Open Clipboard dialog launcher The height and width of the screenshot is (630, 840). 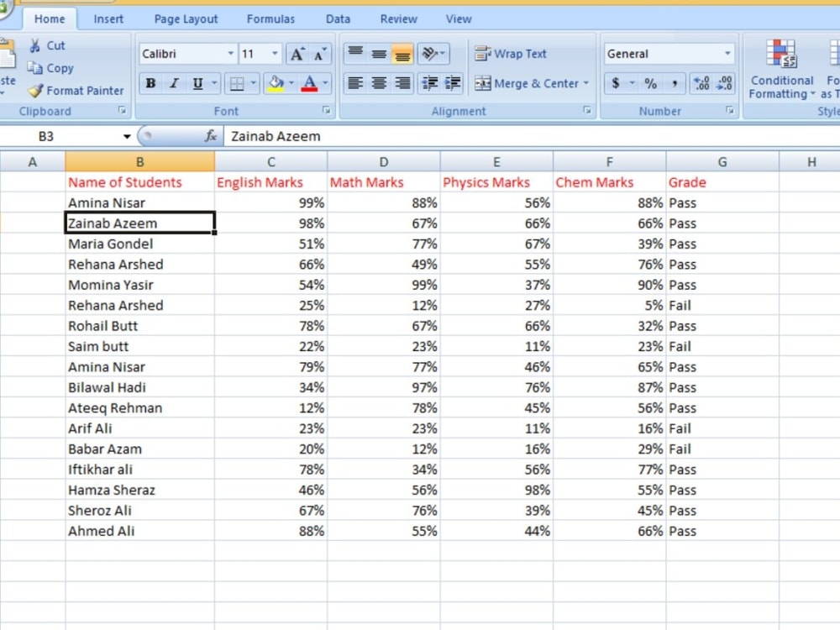(122, 110)
